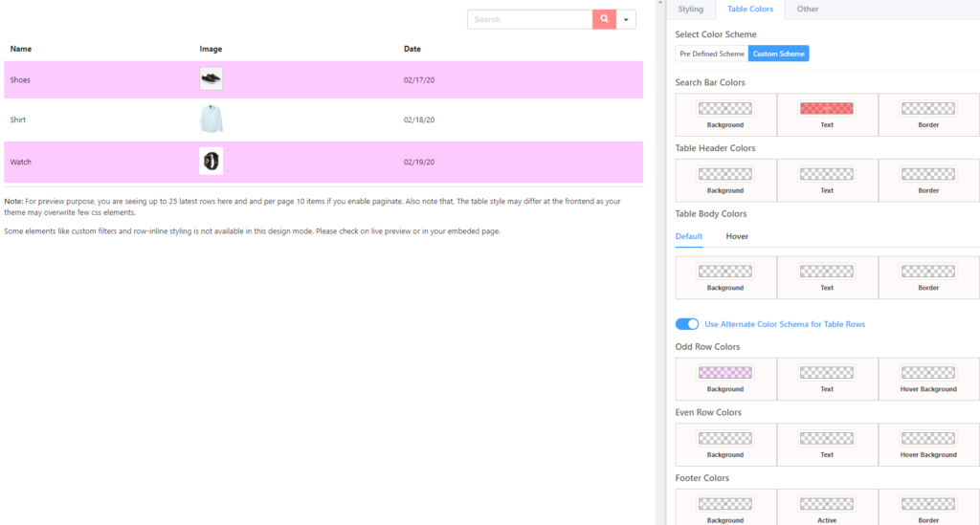Click the Image column header

pyautogui.click(x=211, y=49)
